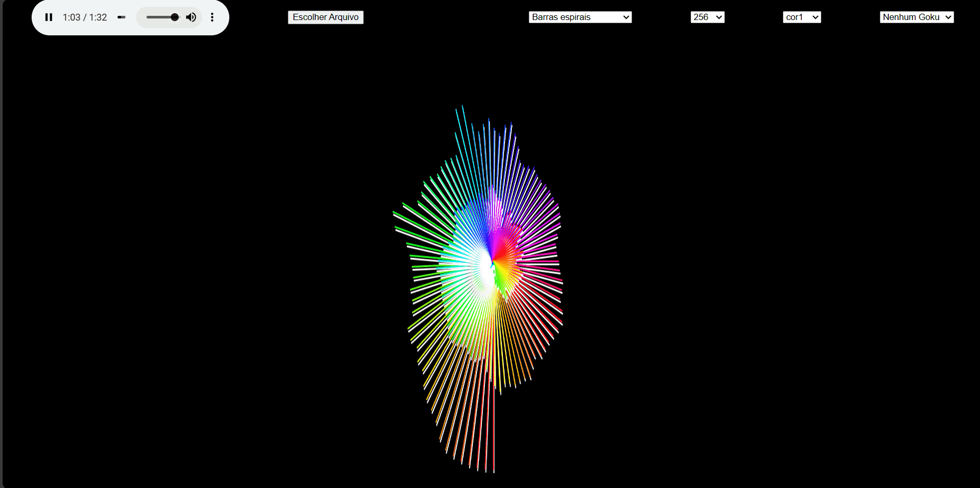The height and width of the screenshot is (488, 980).
Task: Open the cor1 color scheme dropdown
Action: [801, 17]
